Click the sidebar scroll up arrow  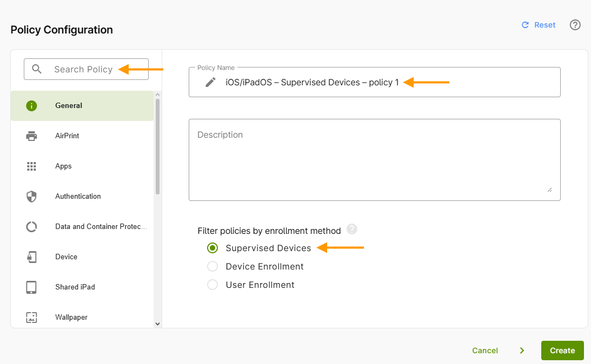pyautogui.click(x=157, y=95)
